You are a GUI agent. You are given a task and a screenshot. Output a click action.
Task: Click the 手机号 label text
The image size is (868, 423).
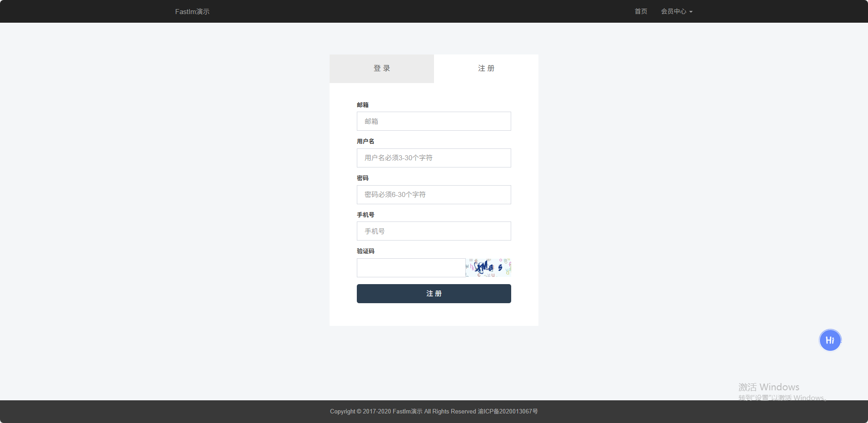tap(365, 215)
